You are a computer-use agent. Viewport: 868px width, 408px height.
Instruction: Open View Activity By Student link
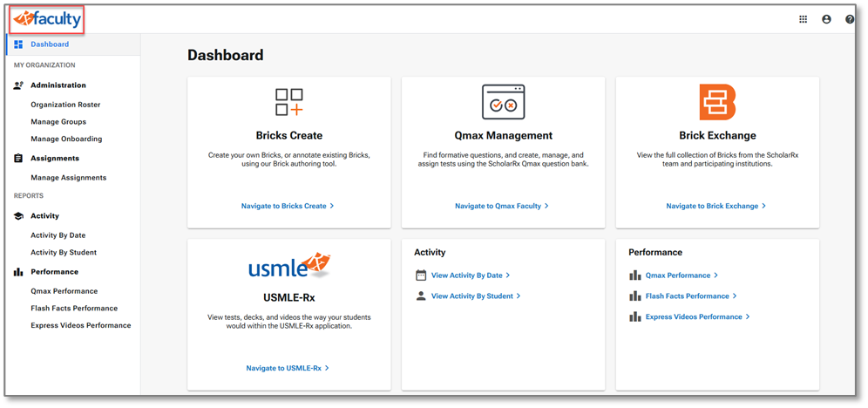click(x=475, y=296)
